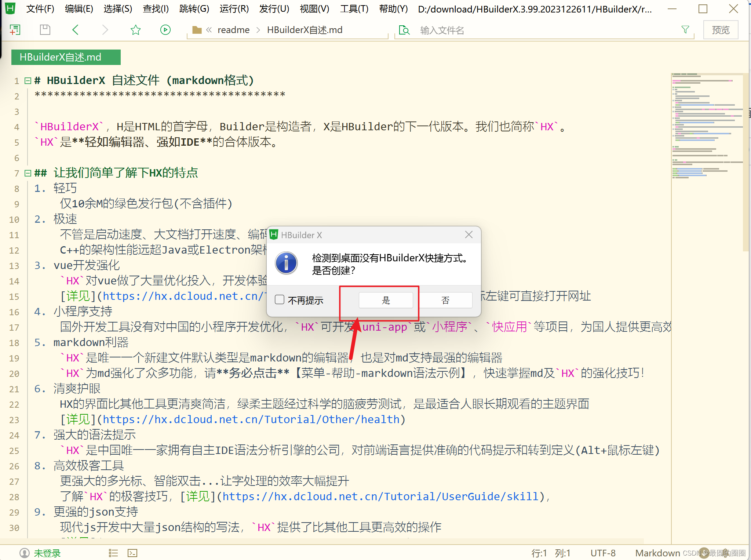This screenshot has width=751, height=560.
Task: Create a new file via the toolbar icon
Action: [15, 30]
